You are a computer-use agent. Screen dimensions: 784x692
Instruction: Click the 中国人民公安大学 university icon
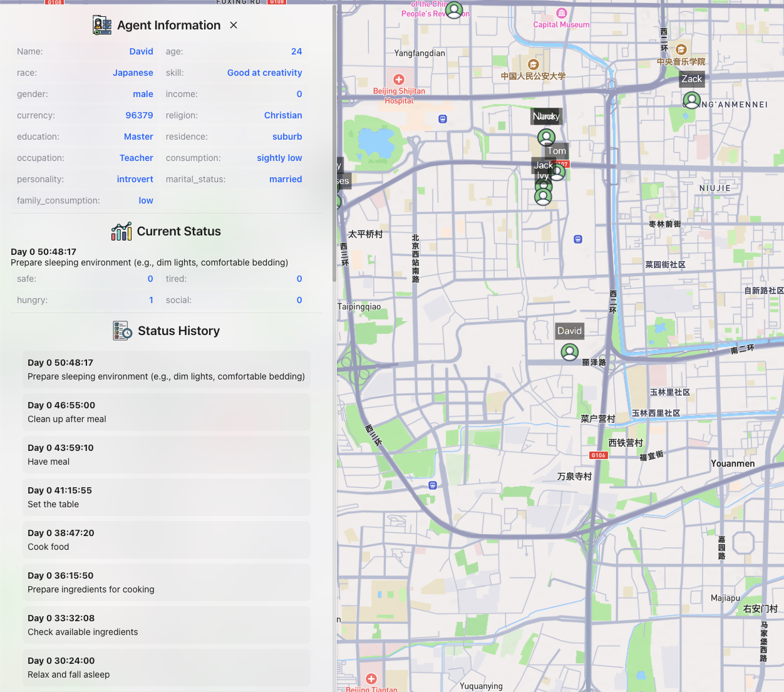534,65
